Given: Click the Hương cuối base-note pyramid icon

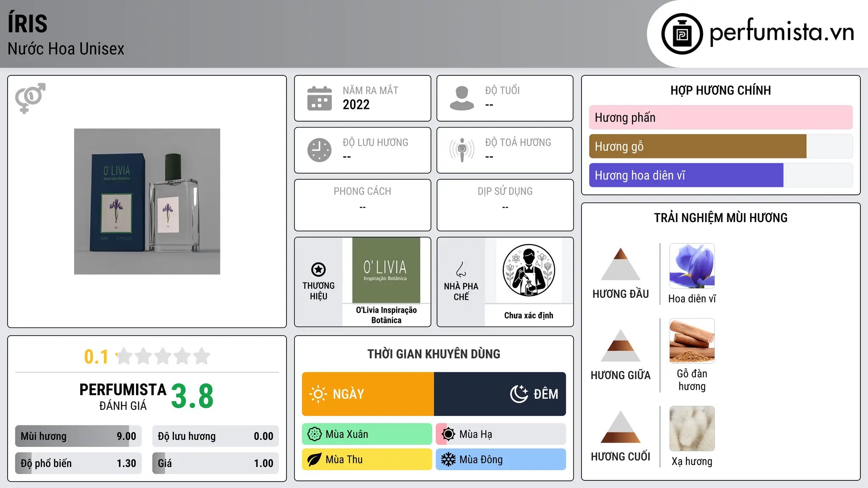Looking at the screenshot, I should (620, 427).
